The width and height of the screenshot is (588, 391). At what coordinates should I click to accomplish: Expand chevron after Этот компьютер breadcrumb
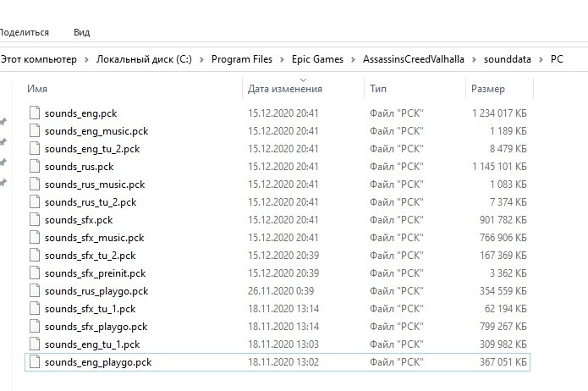tap(86, 59)
